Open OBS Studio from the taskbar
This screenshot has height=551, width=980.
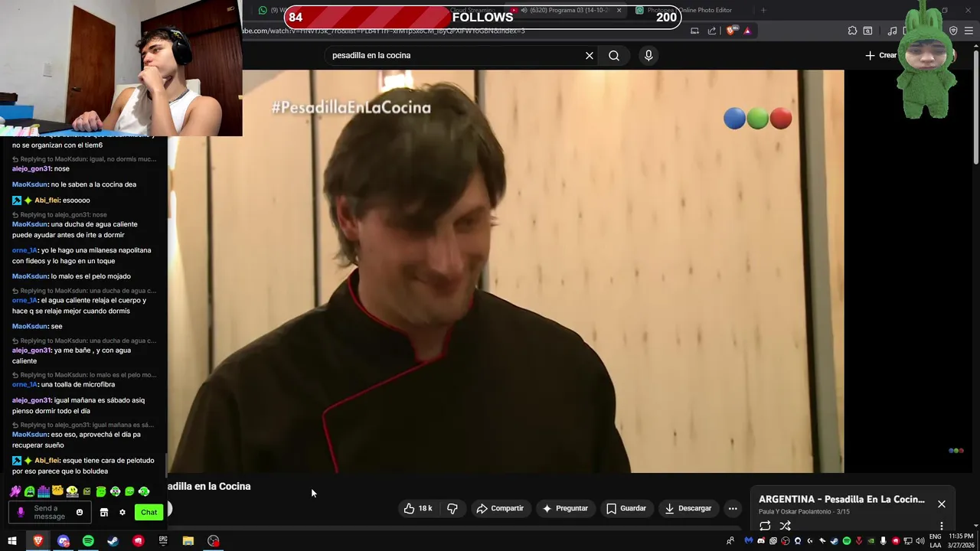pyautogui.click(x=214, y=541)
